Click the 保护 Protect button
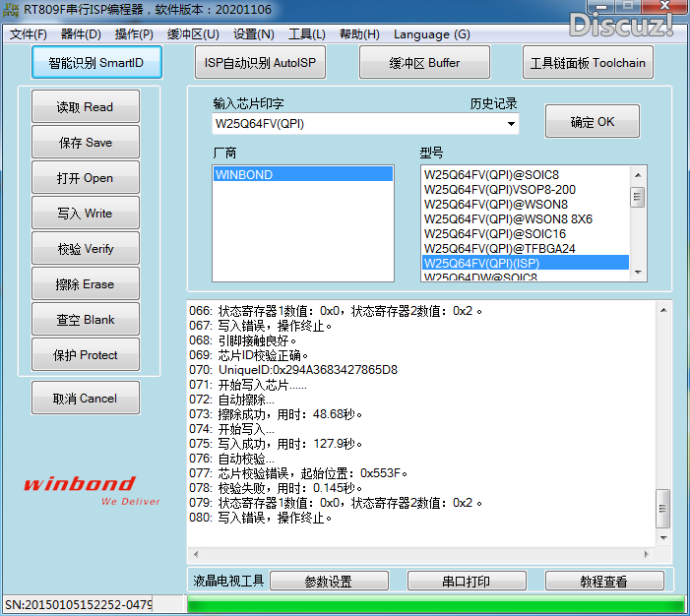 86,354
